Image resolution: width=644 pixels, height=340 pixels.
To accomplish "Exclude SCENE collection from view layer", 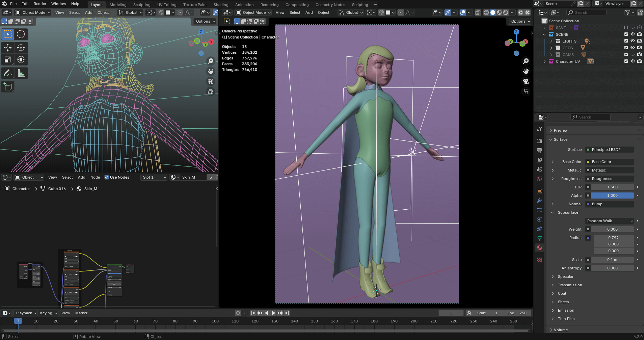I will (x=626, y=34).
